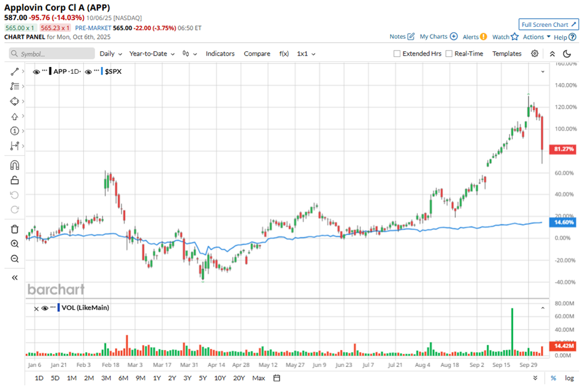The width and height of the screenshot is (588, 392).
Task: Open the My Charts link
Action: coord(438,37)
